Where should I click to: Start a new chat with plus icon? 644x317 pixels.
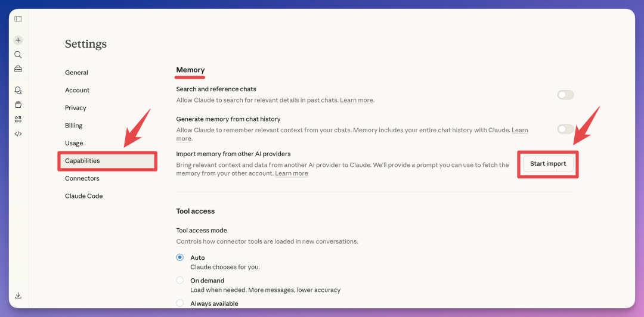pyautogui.click(x=18, y=41)
